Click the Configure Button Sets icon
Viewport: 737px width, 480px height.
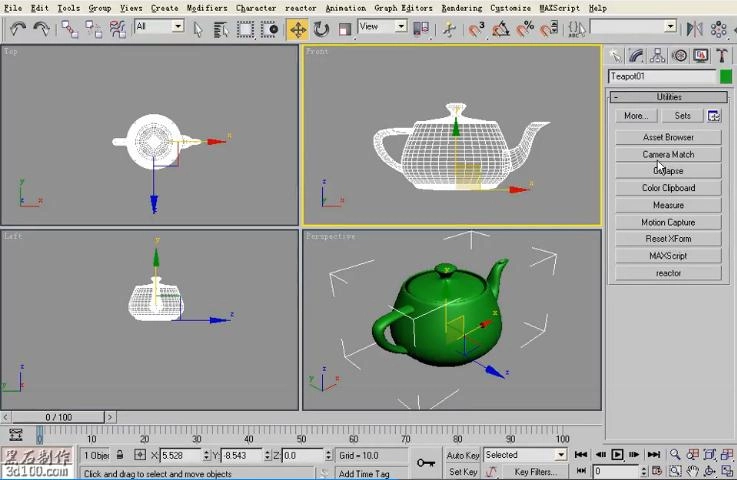point(714,116)
